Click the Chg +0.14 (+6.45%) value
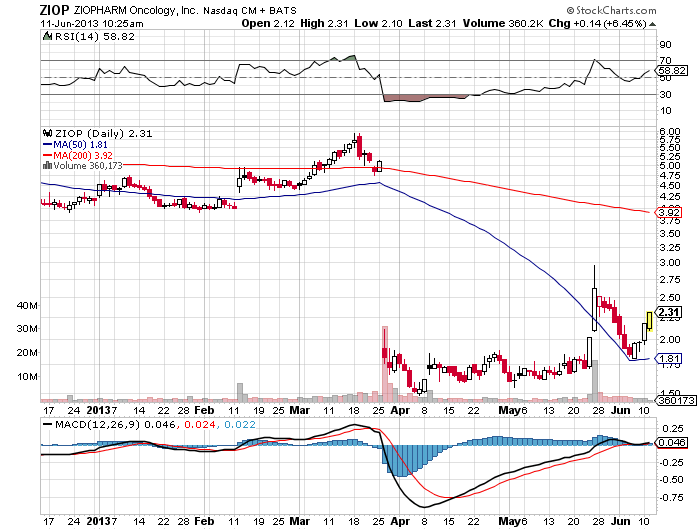Viewport: 700px width, 530px height. point(597,24)
